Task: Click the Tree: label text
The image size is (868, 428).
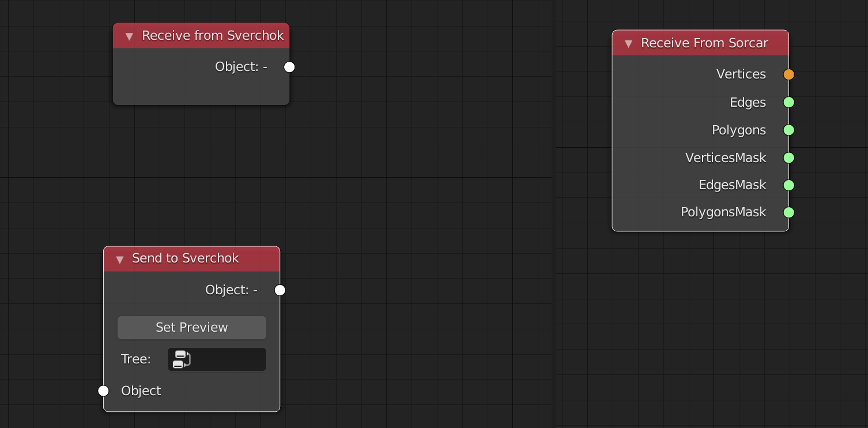Action: point(136,359)
